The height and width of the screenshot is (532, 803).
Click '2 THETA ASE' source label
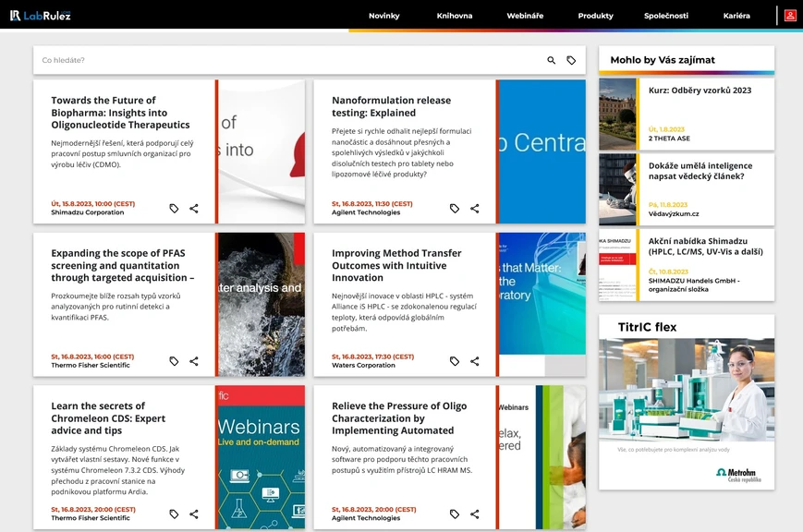[669, 139]
